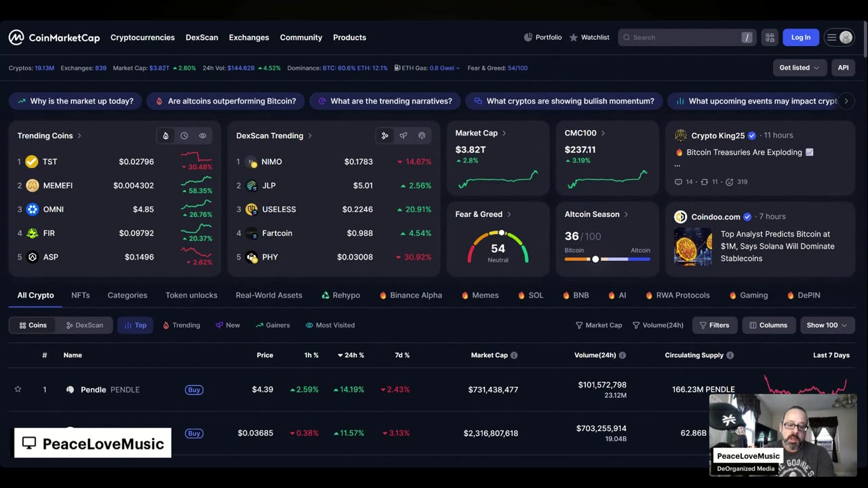This screenshot has height=488, width=868.
Task: Click the USELESS token icon
Action: coord(252,209)
